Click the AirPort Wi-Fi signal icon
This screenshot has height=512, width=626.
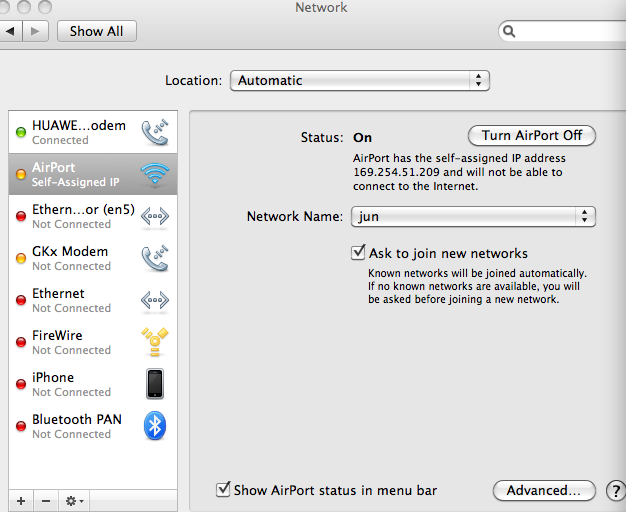point(155,174)
